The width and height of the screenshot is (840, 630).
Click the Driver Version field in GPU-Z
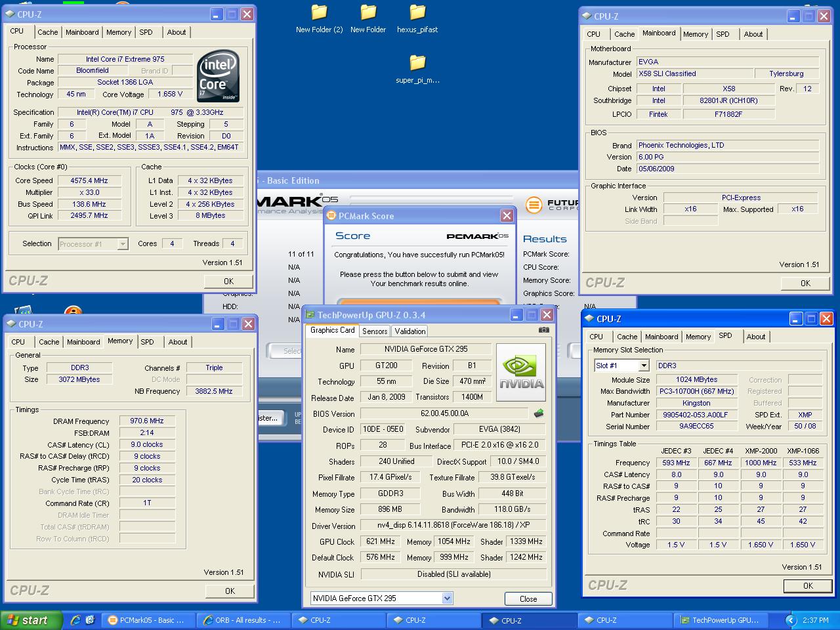tap(453, 526)
